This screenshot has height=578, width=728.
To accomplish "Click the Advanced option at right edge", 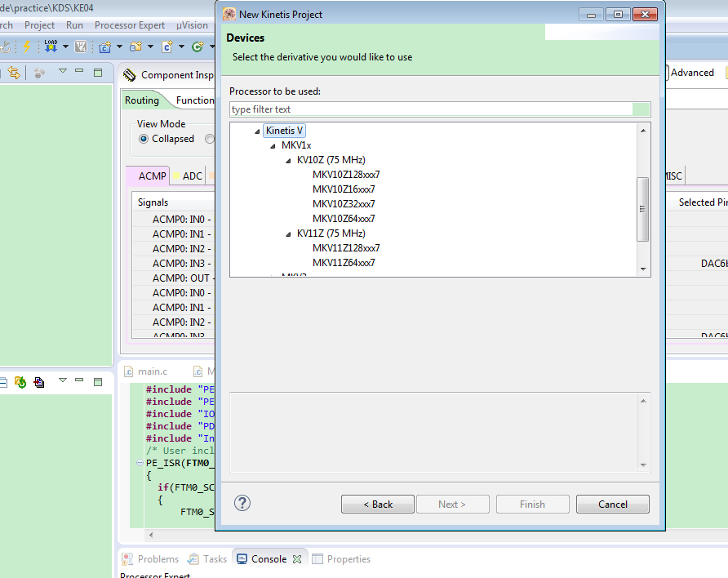I will pos(692,73).
